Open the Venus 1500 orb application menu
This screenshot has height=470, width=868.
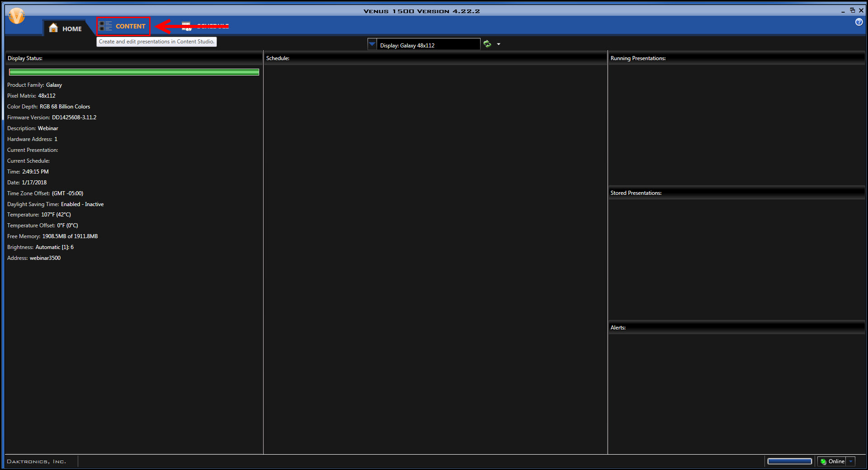pyautogui.click(x=17, y=16)
